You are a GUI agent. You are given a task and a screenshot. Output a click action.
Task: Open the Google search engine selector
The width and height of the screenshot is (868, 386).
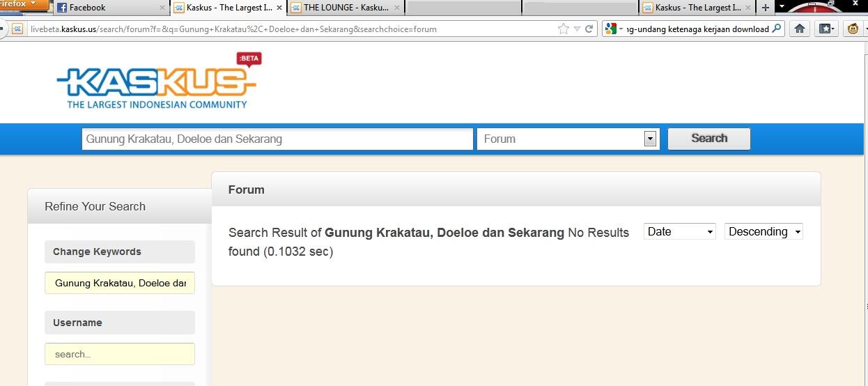pyautogui.click(x=614, y=29)
